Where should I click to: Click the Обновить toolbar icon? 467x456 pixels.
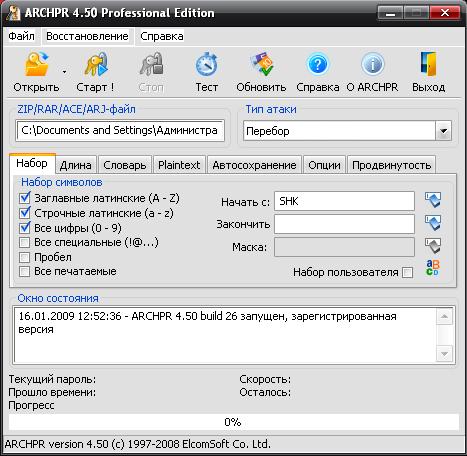(x=262, y=64)
